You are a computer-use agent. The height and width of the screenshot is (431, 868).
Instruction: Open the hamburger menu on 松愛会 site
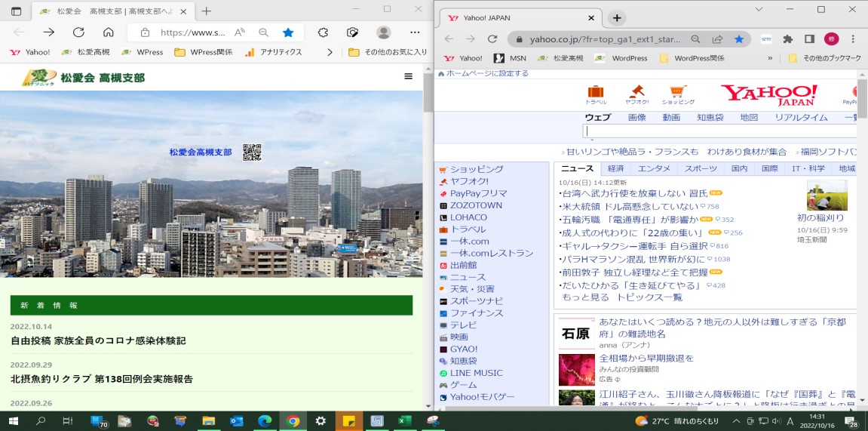(x=408, y=76)
